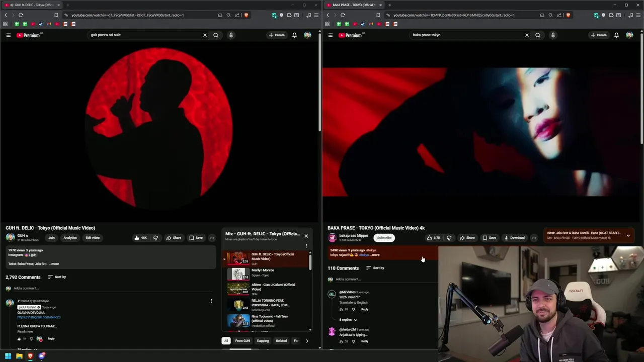Open extensions puzzle icon in right window
The width and height of the screenshot is (644, 362).
(611, 15)
